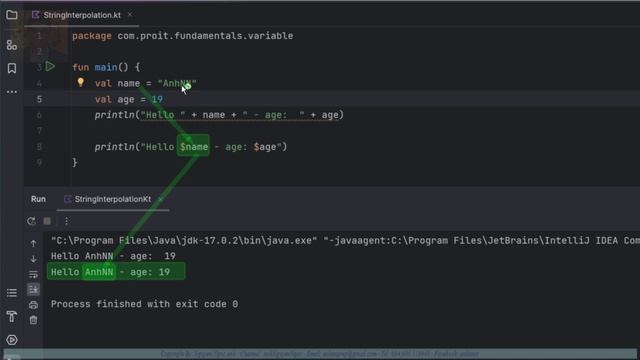
Task: Open the Project folder tool window
Action: pos(12,15)
